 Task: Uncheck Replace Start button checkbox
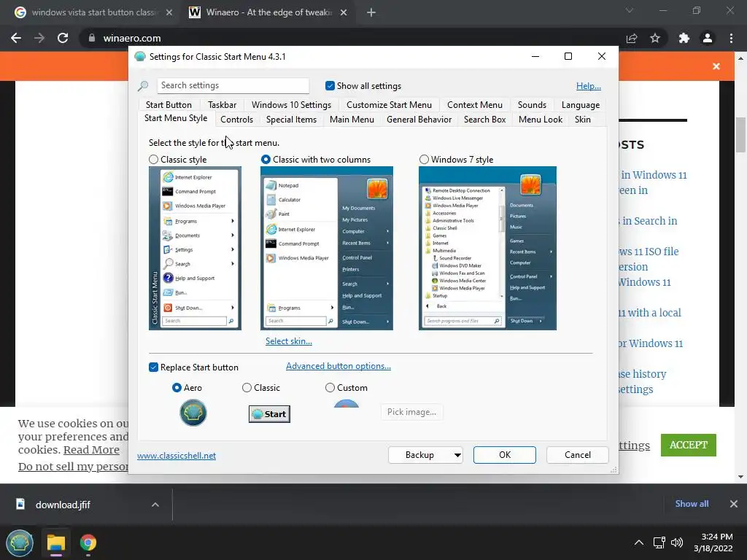pyautogui.click(x=153, y=367)
